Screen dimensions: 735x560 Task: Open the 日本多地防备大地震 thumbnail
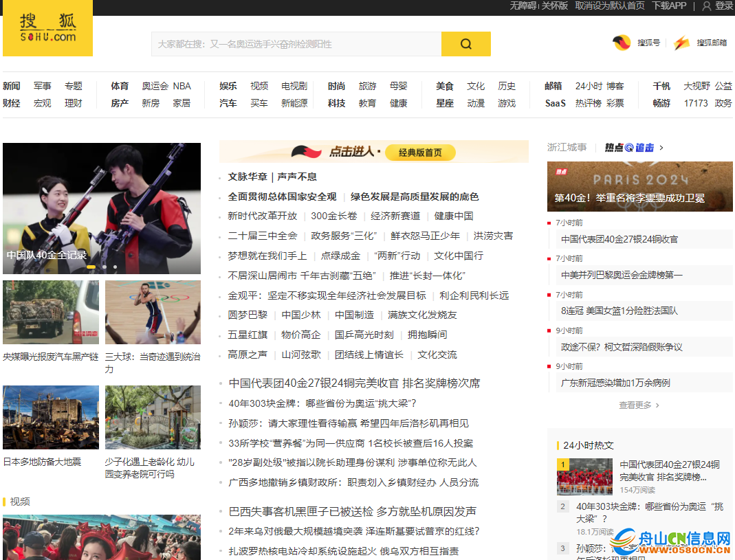(51, 418)
